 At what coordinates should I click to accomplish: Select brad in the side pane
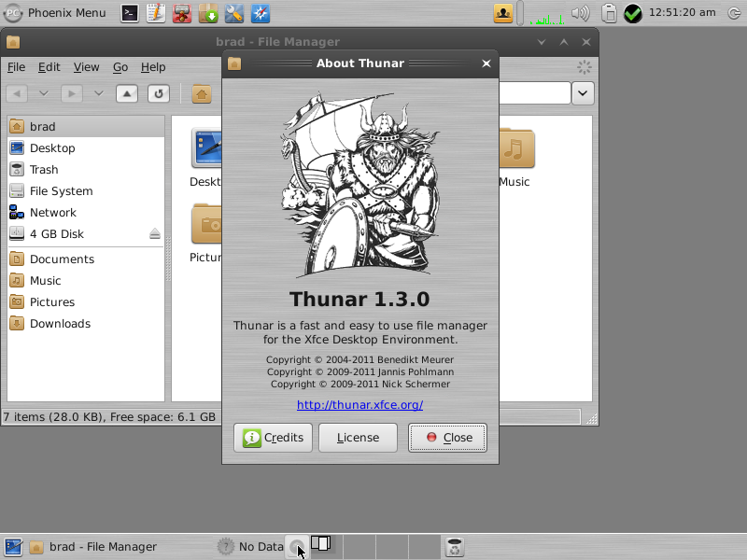point(86,127)
